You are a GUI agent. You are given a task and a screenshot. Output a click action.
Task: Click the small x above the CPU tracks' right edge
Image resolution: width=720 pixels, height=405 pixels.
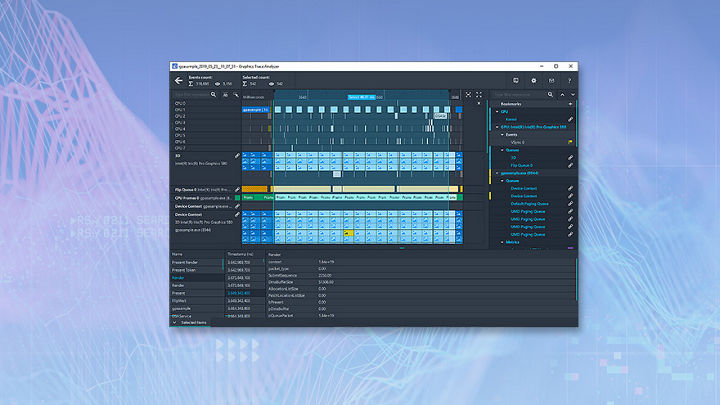point(479,103)
